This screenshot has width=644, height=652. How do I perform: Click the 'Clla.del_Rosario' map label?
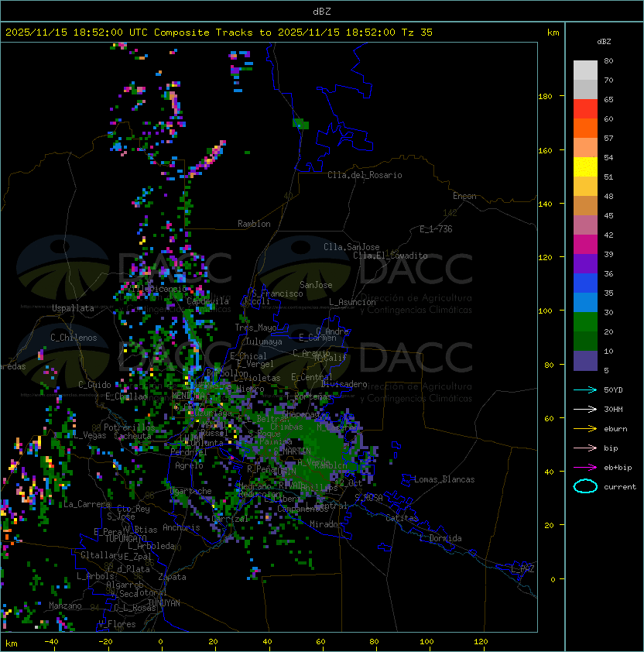click(x=365, y=175)
